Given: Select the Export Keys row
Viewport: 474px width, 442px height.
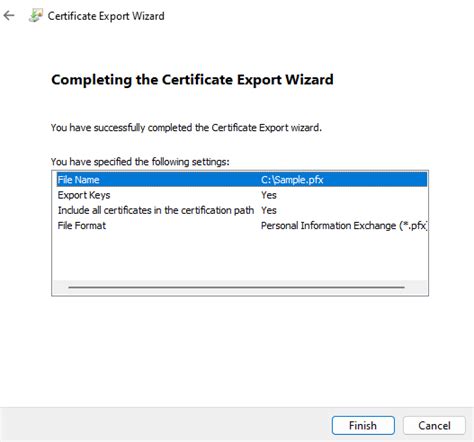Looking at the screenshot, I should [x=242, y=195].
